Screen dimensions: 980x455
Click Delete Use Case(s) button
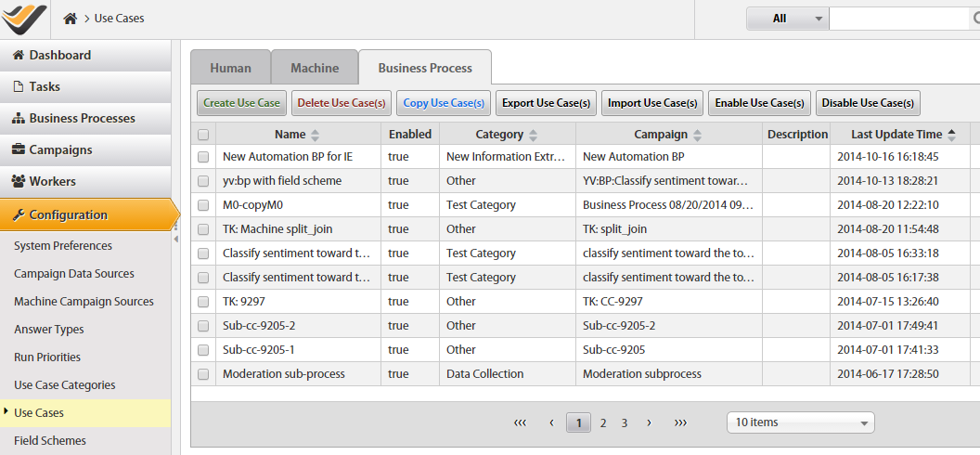pyautogui.click(x=342, y=103)
